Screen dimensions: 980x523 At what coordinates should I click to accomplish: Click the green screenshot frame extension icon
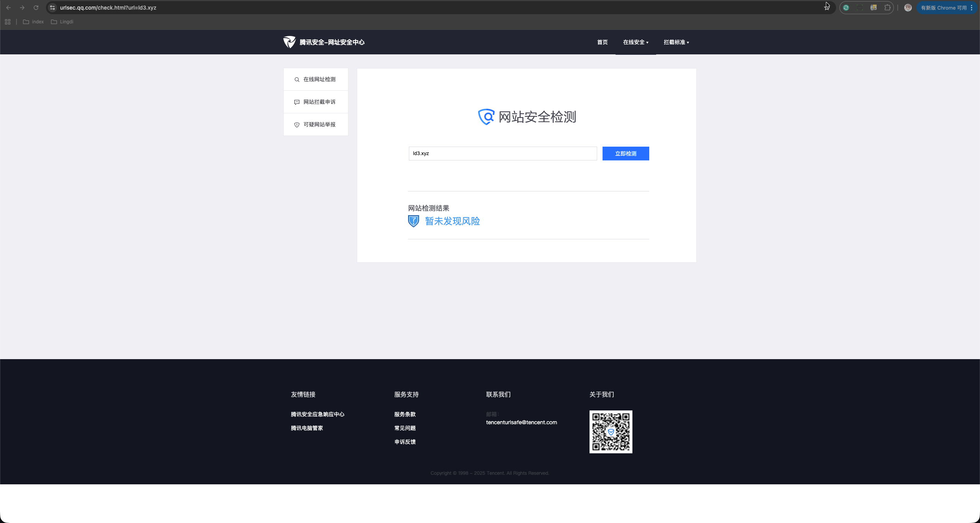(x=860, y=8)
